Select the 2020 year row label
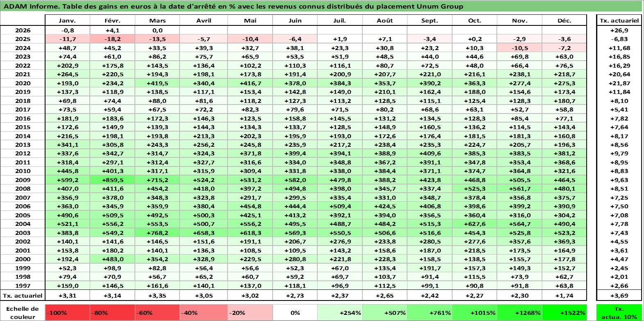Screen dimensions: 644x321 coord(23,83)
